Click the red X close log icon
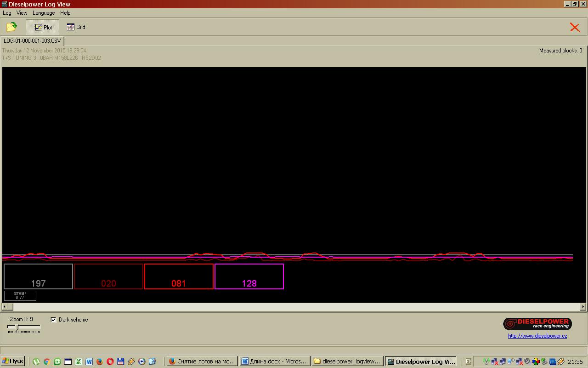The width and height of the screenshot is (588, 368). click(575, 27)
